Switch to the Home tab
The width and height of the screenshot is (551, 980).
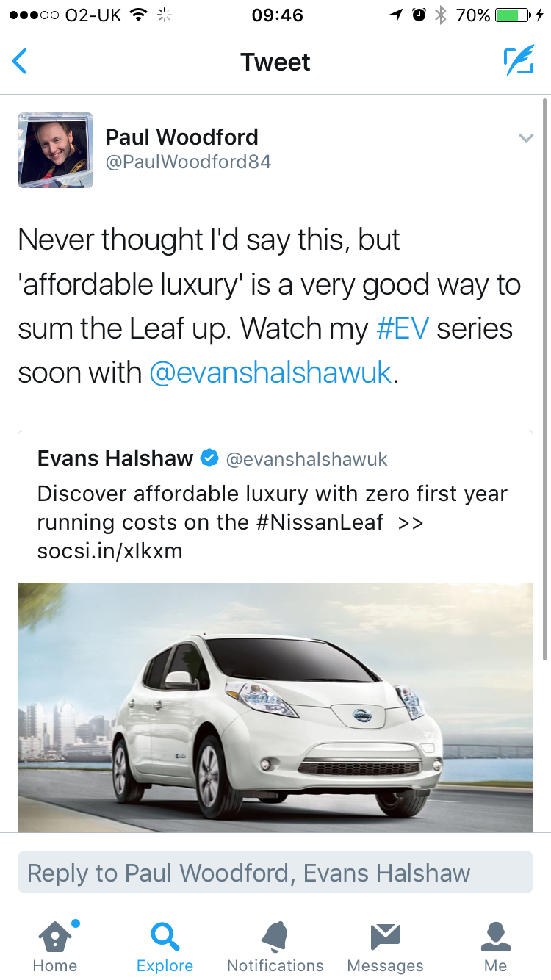(55, 946)
